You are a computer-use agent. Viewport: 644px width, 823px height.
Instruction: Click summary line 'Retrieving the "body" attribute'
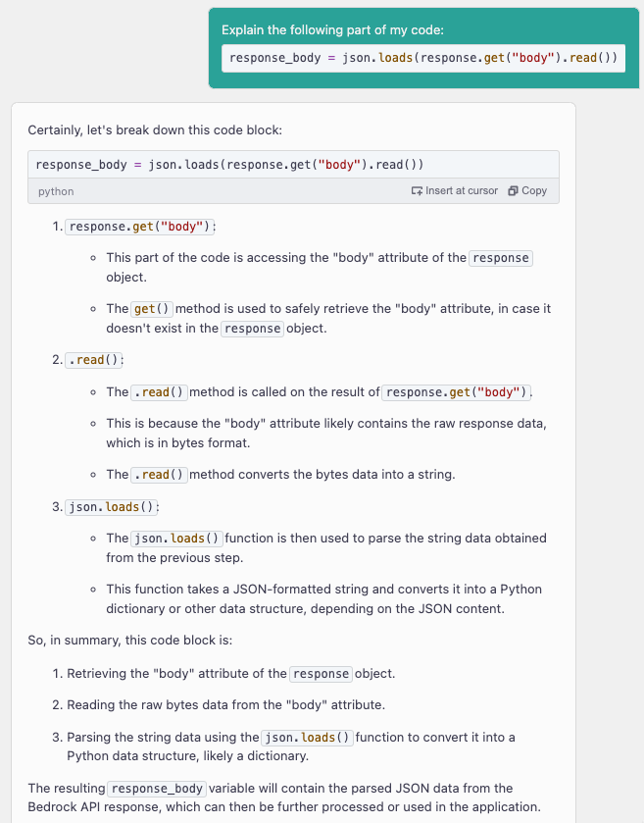[230, 674]
